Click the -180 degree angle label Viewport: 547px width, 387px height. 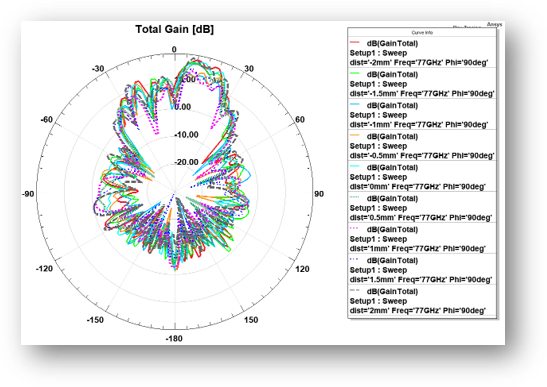(174, 338)
